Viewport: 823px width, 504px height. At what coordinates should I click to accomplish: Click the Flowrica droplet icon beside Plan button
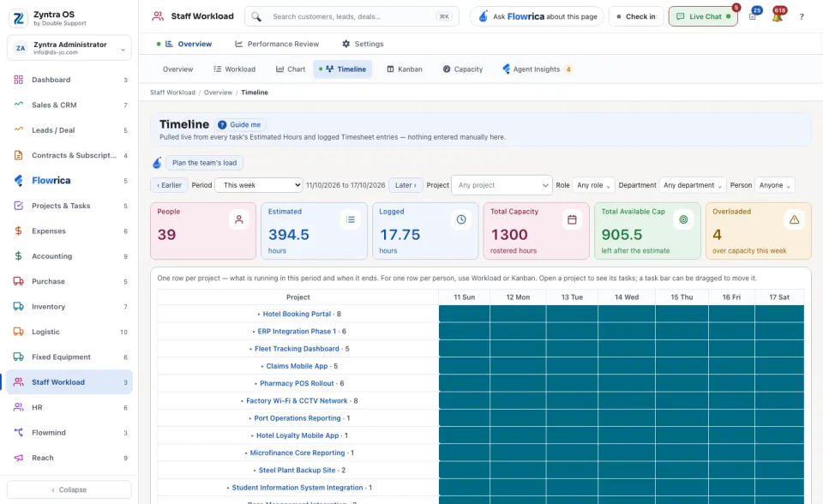157,163
